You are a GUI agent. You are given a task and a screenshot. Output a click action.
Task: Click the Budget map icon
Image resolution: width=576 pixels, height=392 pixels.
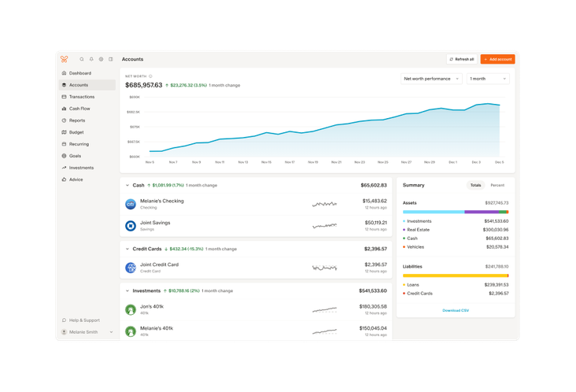[x=65, y=132]
